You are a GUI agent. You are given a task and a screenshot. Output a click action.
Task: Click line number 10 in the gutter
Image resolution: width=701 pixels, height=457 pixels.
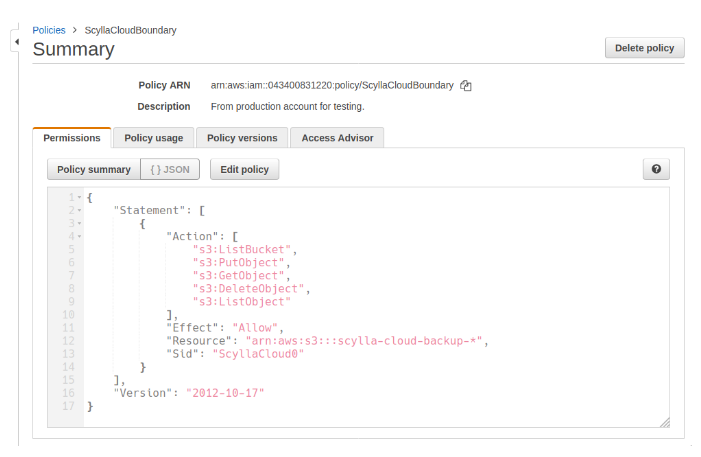[x=68, y=315]
